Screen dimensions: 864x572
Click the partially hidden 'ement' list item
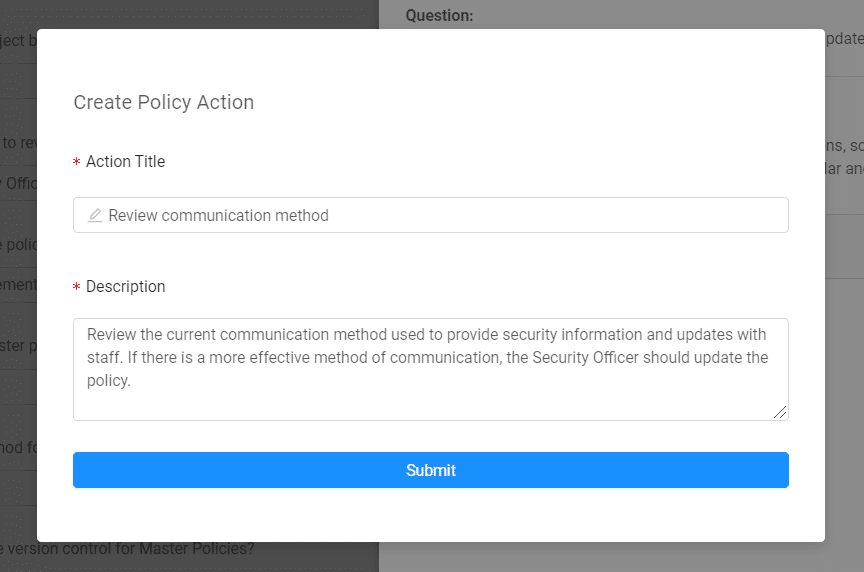click(x=18, y=284)
